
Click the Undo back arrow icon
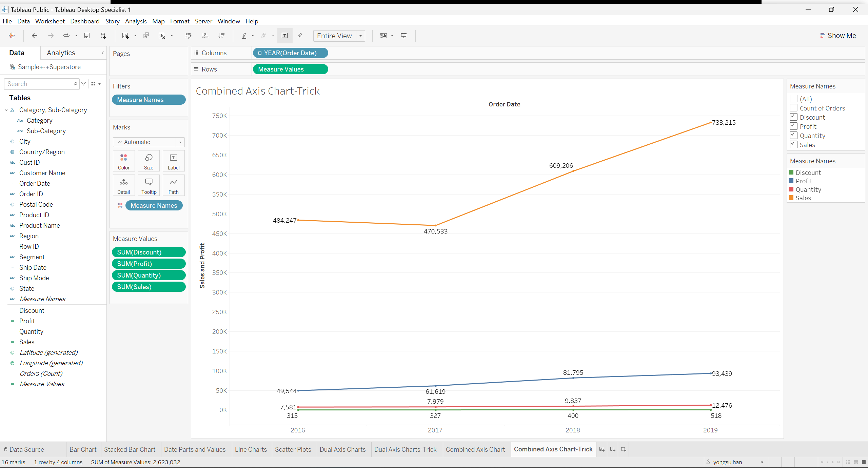pyautogui.click(x=34, y=36)
